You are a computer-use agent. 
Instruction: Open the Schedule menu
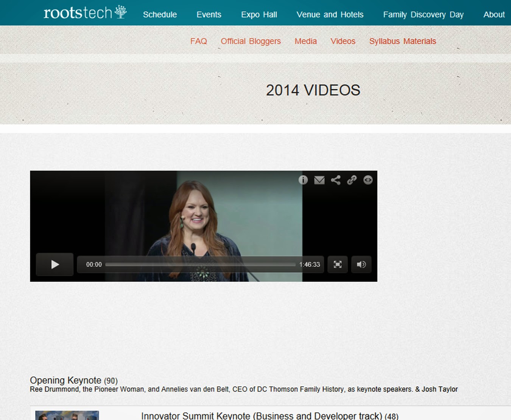[160, 14]
